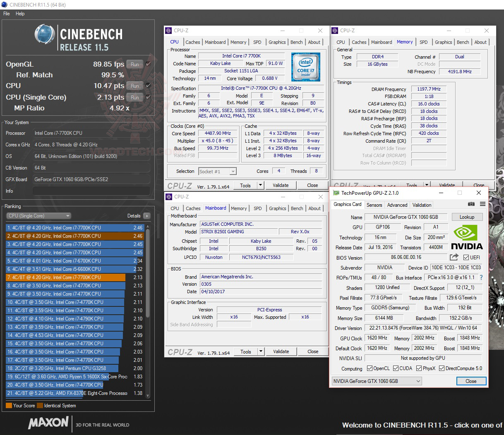The height and width of the screenshot is (435, 504).
Task: Toggle the PhysX checkbox in GPU-Z
Action: tap(419, 368)
